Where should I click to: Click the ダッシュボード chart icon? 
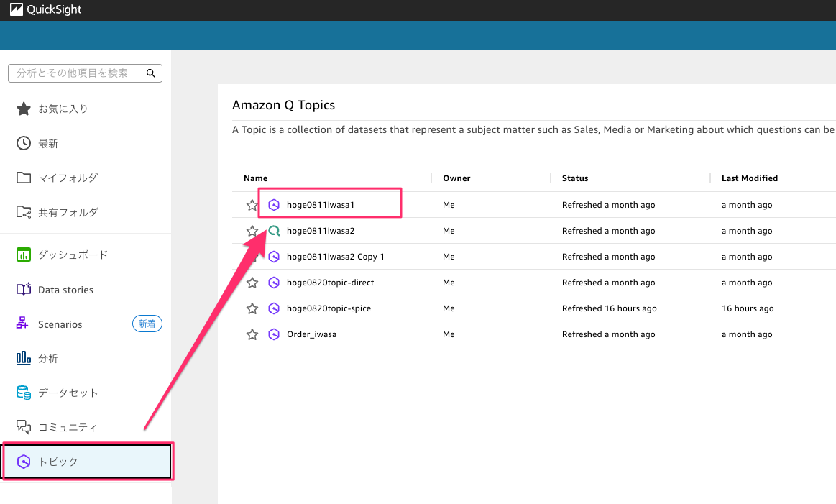[24, 255]
